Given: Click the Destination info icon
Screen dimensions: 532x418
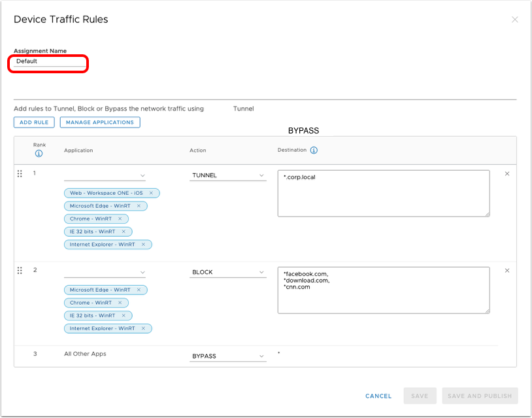Looking at the screenshot, I should point(314,150).
